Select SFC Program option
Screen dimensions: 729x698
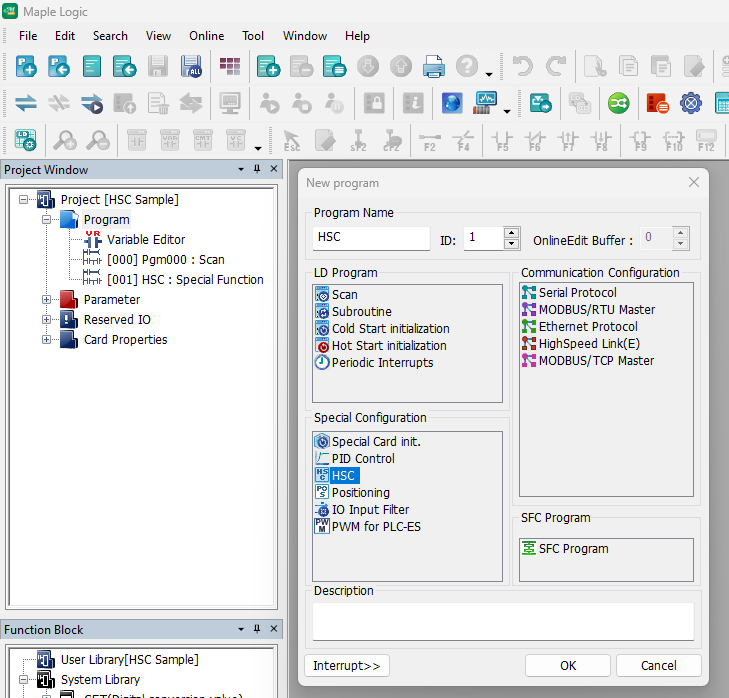(573, 549)
